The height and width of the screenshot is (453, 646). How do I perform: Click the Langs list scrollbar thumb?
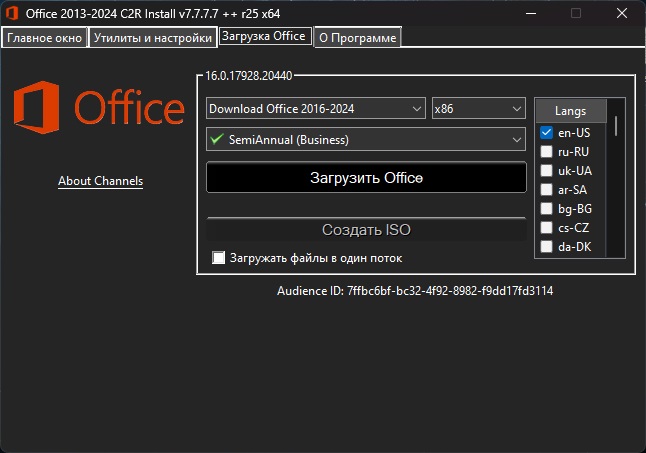point(616,126)
